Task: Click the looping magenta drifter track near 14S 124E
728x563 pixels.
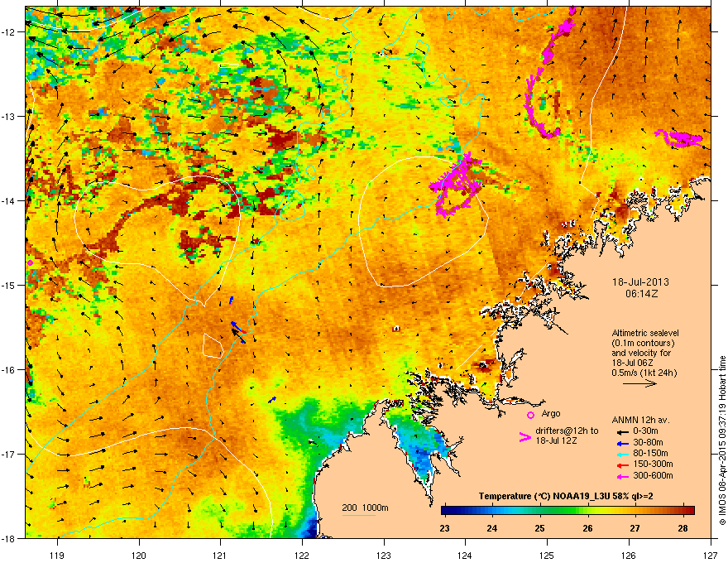Action: (x=456, y=185)
